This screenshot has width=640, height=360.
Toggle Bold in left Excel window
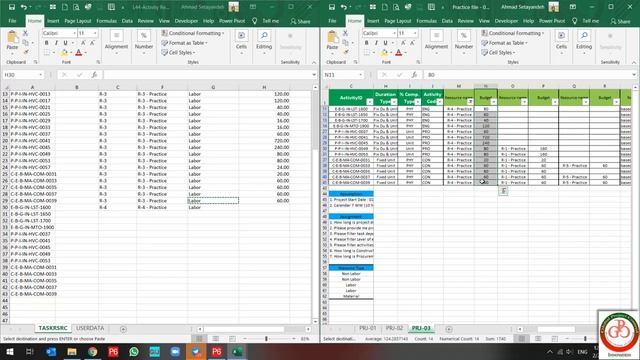47,43
